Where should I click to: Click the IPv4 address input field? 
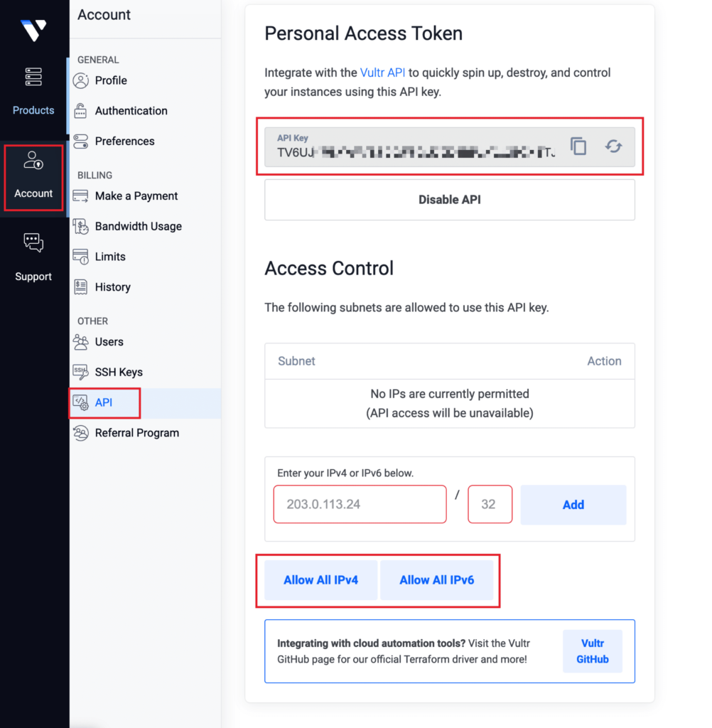(x=360, y=504)
